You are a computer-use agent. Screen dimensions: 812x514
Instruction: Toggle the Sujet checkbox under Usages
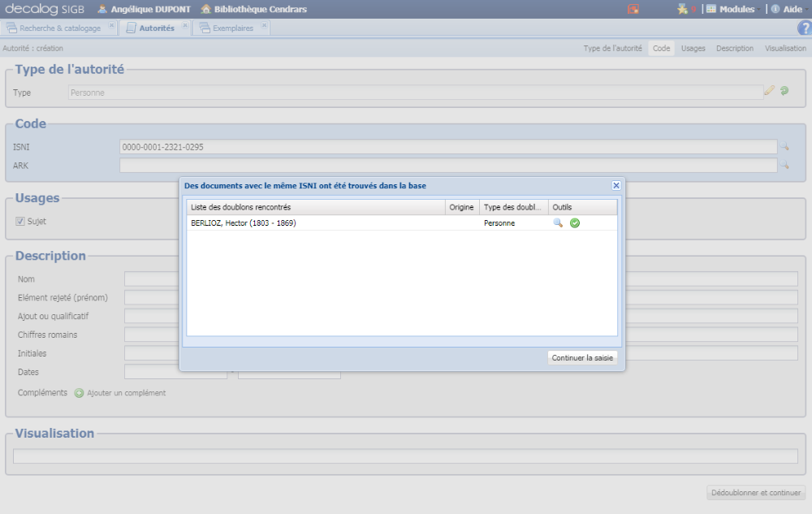click(20, 220)
